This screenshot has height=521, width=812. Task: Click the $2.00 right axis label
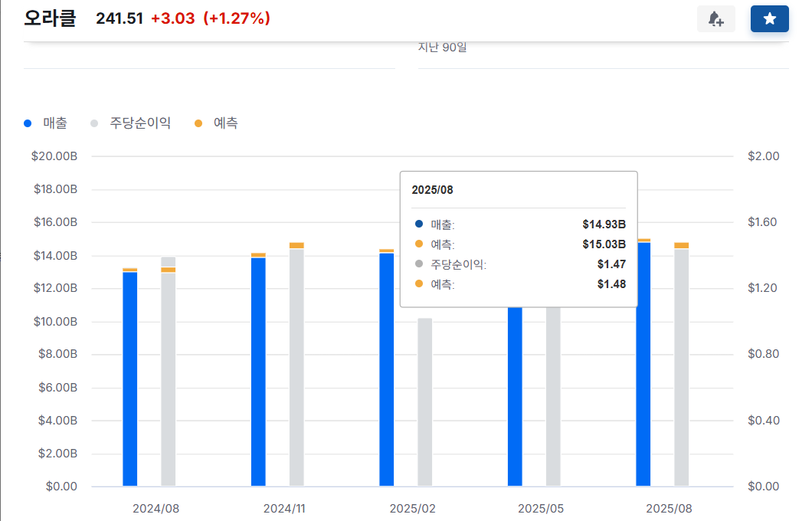pyautogui.click(x=763, y=156)
